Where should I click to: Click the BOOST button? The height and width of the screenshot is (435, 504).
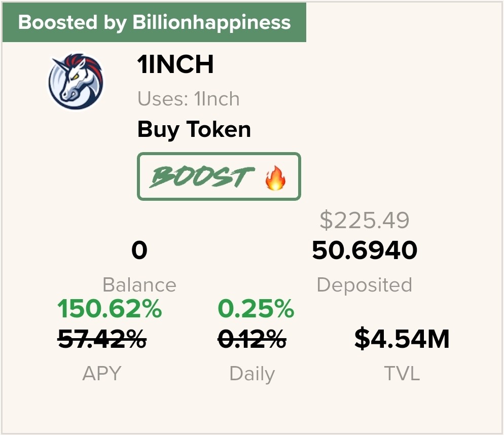pos(219,176)
